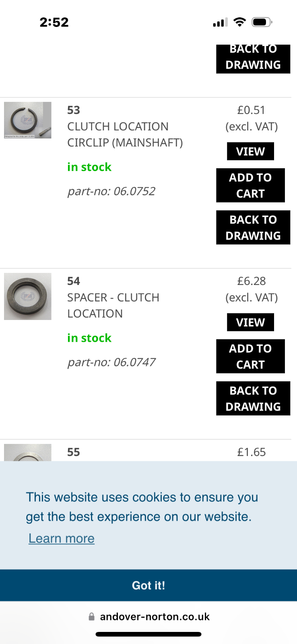Image resolution: width=297 pixels, height=644 pixels.
Task: Add clutch location circlip to cart
Action: 250,185
